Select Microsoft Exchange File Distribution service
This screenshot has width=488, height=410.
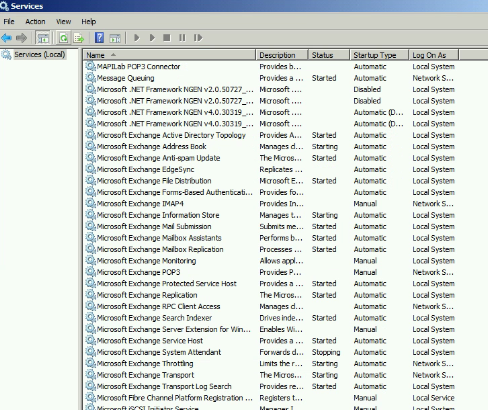pyautogui.click(x=154, y=181)
